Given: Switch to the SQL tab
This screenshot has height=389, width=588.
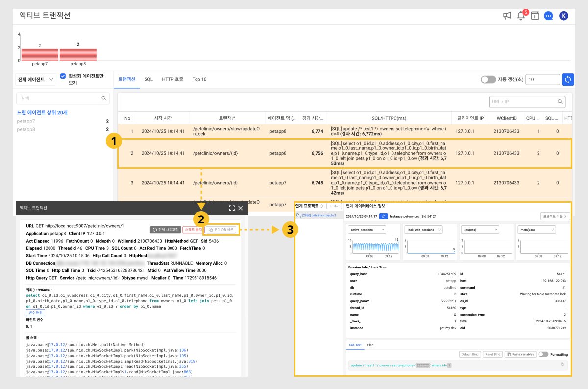Looking at the screenshot, I should point(148,79).
